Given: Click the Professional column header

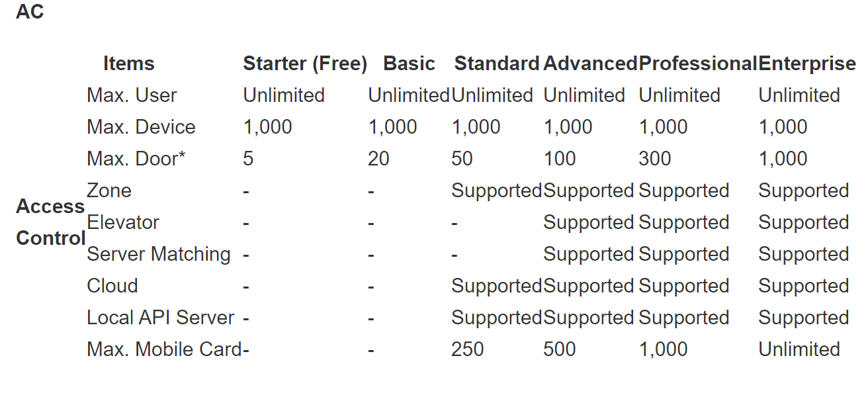Looking at the screenshot, I should [698, 64].
